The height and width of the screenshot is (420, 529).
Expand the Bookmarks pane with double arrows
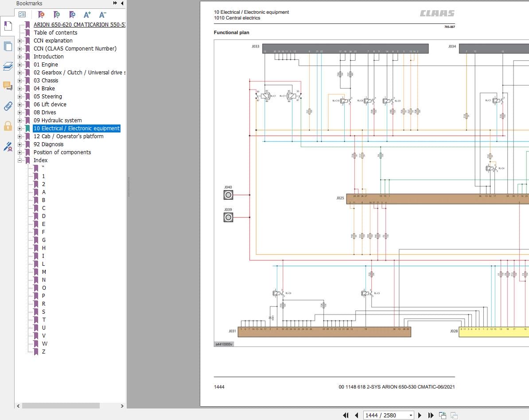tap(115, 3)
